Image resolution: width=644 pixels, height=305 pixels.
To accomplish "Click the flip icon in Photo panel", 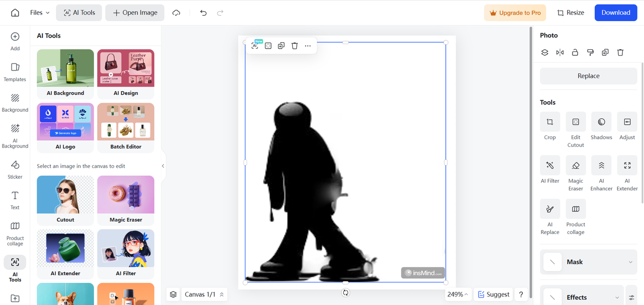I will click(x=560, y=52).
